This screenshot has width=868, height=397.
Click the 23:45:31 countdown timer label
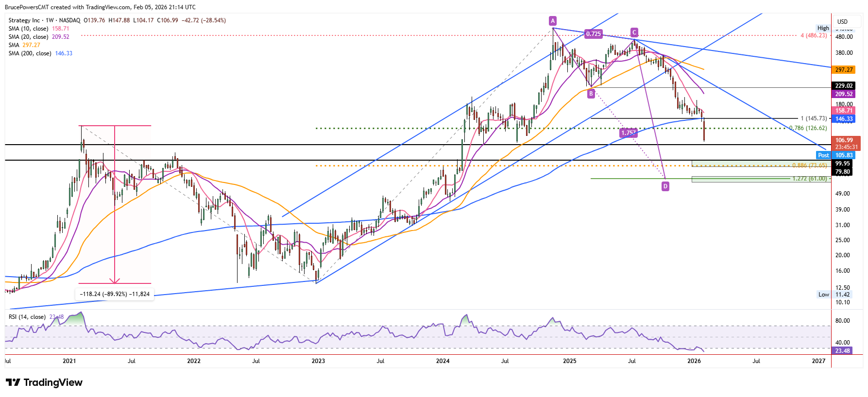(x=846, y=147)
